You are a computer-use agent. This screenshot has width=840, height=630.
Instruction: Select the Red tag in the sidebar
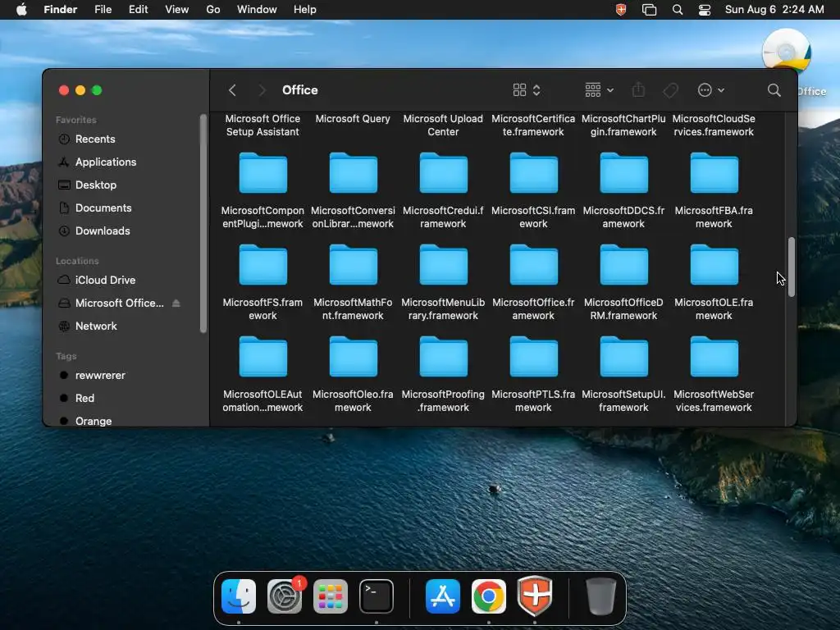coord(84,399)
